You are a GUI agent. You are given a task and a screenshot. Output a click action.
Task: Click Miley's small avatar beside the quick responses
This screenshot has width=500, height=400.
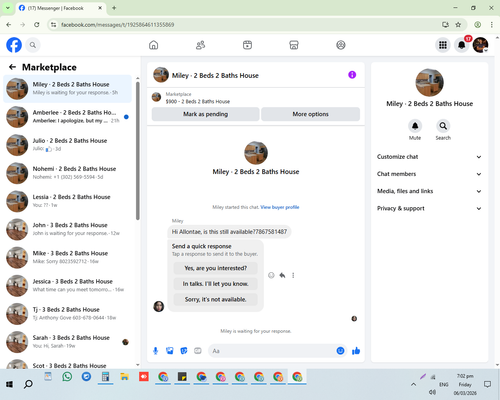tap(159, 306)
